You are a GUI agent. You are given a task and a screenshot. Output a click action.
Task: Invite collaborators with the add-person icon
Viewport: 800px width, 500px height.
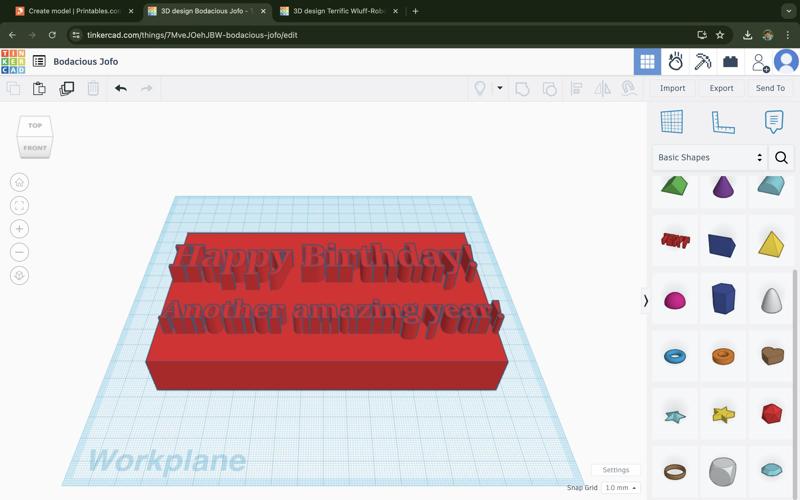[760, 62]
